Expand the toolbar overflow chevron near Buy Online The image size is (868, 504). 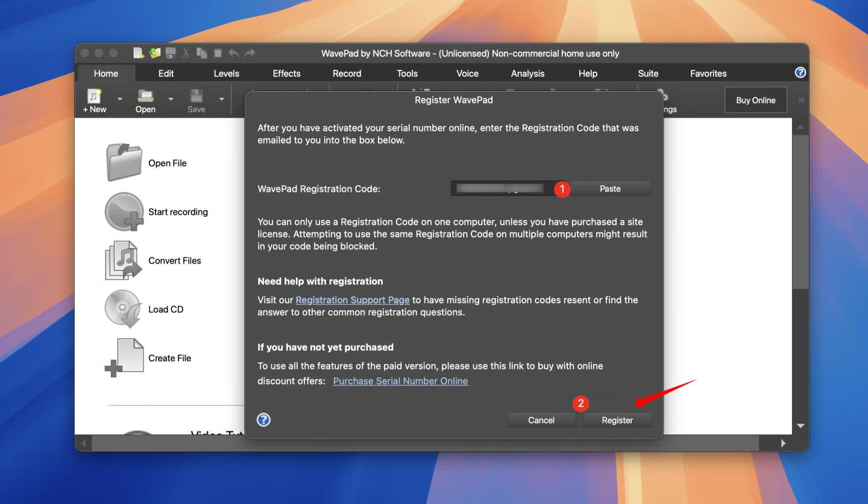click(801, 100)
